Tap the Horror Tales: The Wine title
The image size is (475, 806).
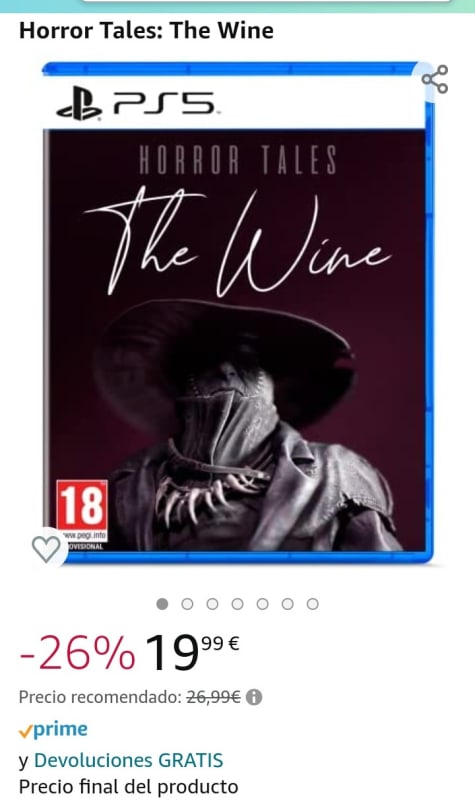pyautogui.click(x=146, y=30)
